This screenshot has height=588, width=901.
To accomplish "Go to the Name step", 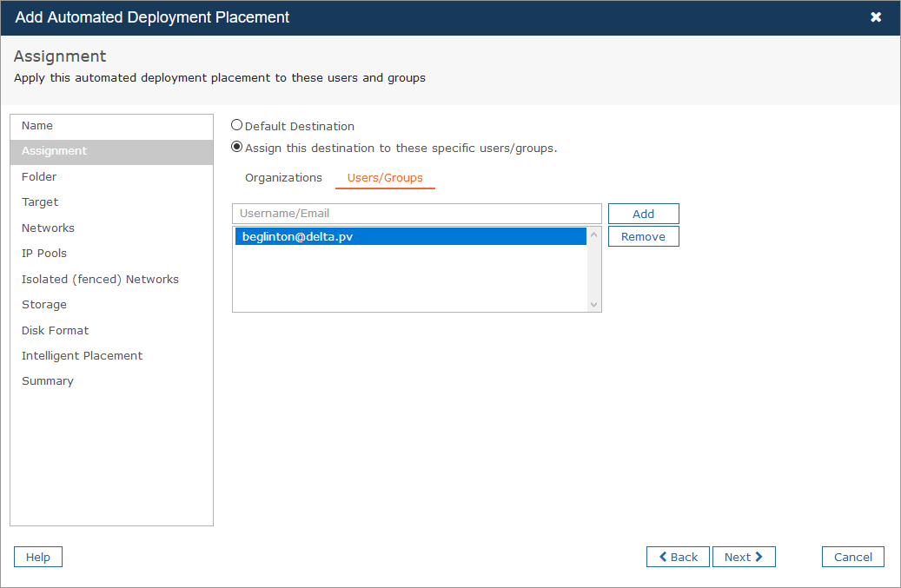I will point(37,126).
